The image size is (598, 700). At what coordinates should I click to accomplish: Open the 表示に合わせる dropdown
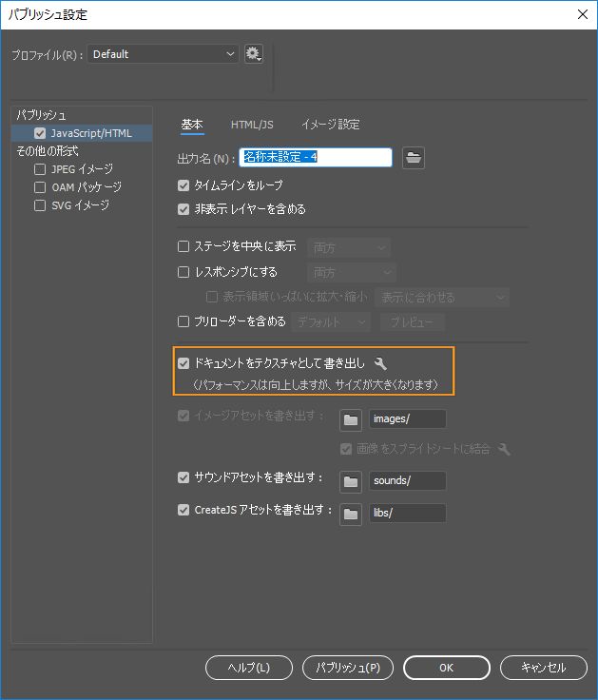tap(442, 298)
